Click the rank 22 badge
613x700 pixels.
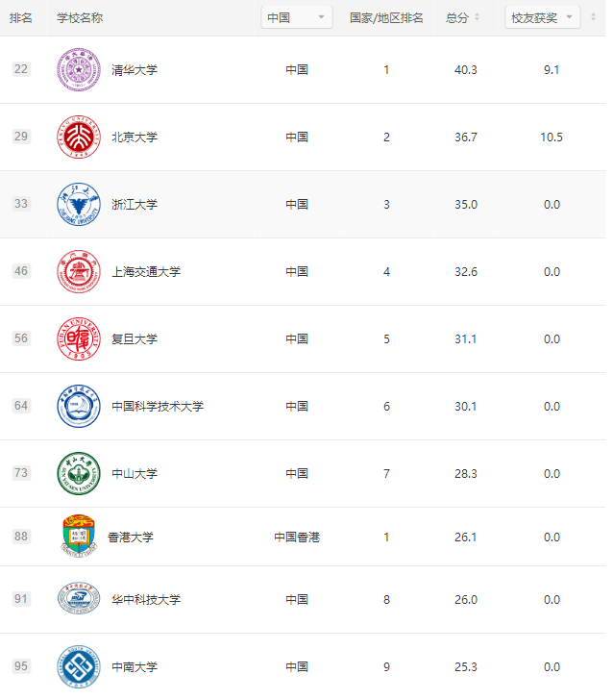21,69
